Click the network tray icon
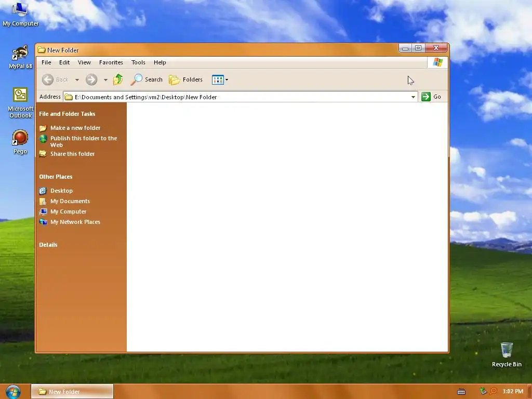532x399 pixels. pyautogui.click(x=483, y=391)
